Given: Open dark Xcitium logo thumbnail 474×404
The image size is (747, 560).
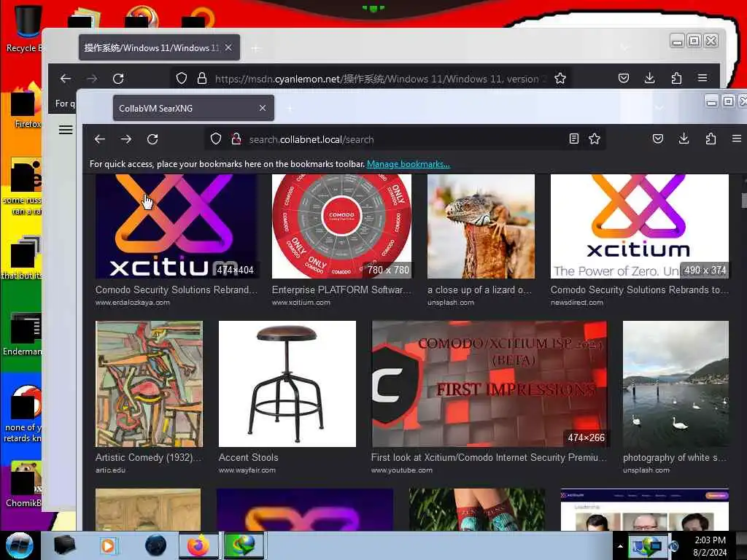Looking at the screenshot, I should [x=177, y=226].
